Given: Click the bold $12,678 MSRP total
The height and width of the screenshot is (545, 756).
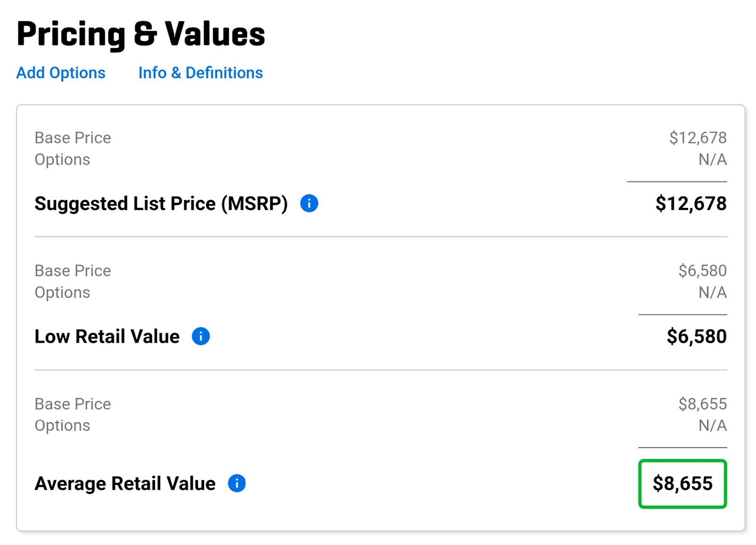Looking at the screenshot, I should coord(691,204).
